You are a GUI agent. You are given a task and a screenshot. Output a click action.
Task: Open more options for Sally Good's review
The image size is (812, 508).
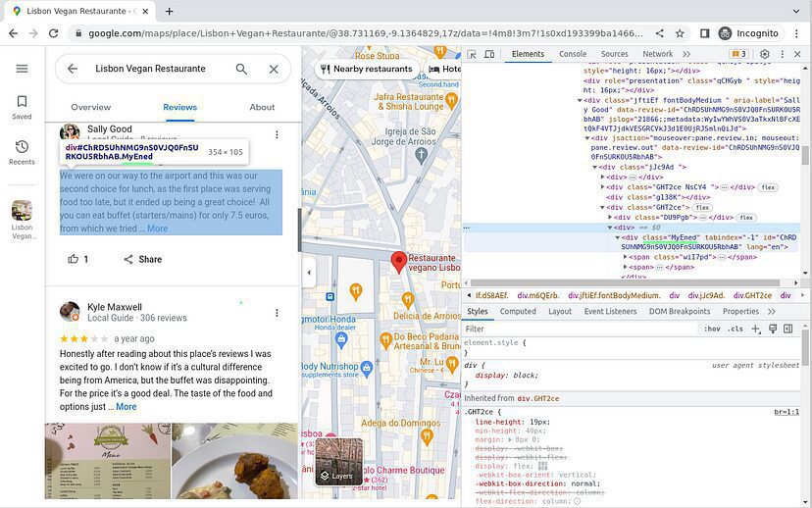(x=277, y=135)
